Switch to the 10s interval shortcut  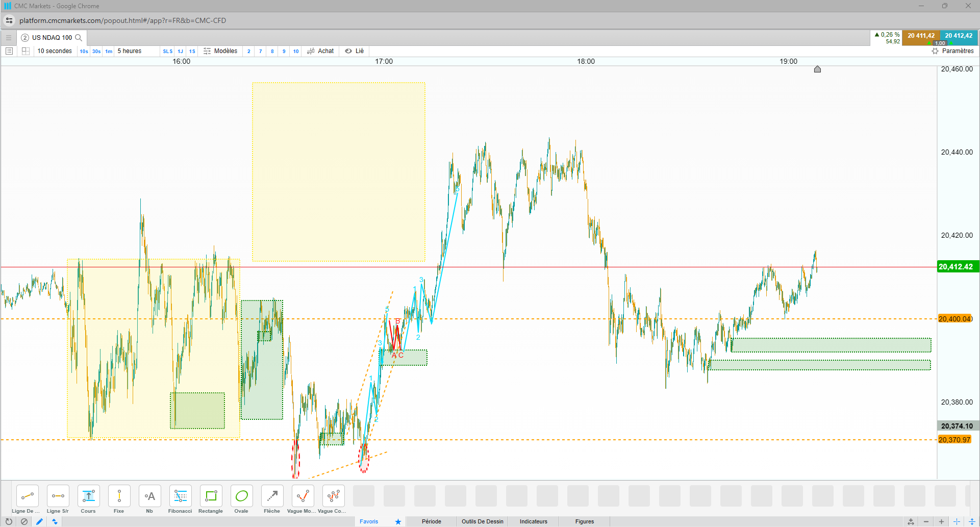pos(84,52)
